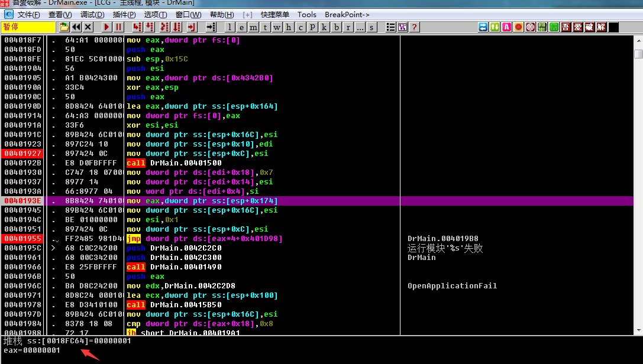This screenshot has width=643, height=364.
Task: Run the program with the play icon
Action: [106, 27]
